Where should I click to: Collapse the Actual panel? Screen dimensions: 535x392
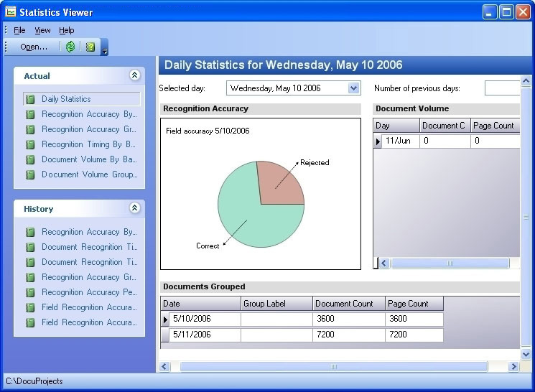pos(134,75)
